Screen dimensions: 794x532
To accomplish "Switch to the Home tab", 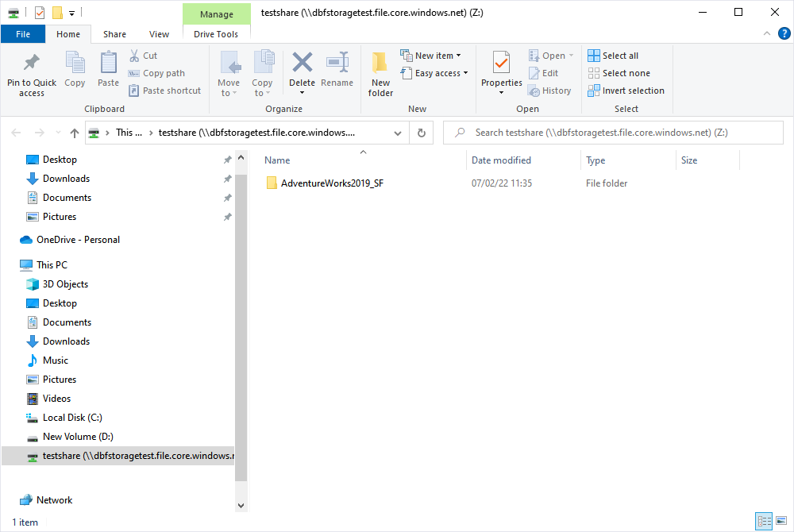I will 68,34.
